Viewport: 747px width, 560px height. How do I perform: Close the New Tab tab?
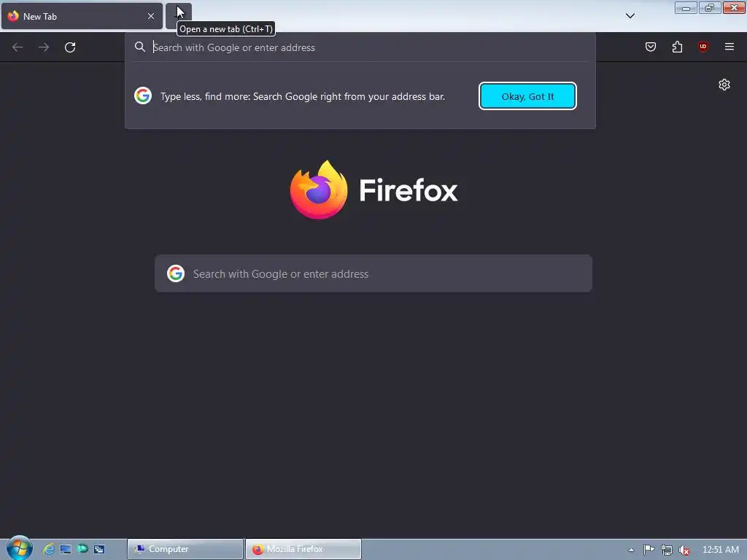151,16
